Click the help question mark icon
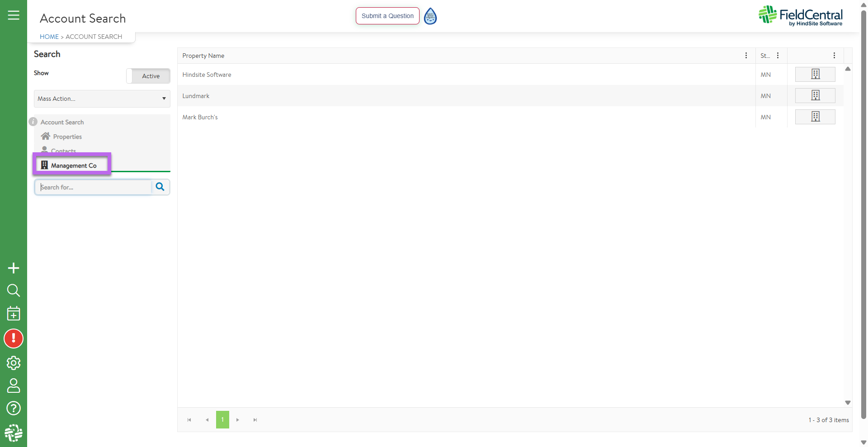This screenshot has height=447, width=868. (x=14, y=408)
